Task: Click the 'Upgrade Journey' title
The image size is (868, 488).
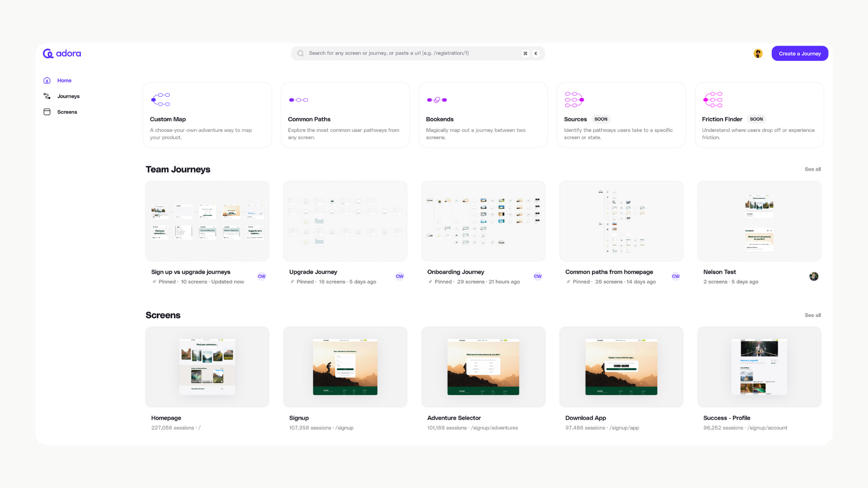Action: click(x=313, y=272)
